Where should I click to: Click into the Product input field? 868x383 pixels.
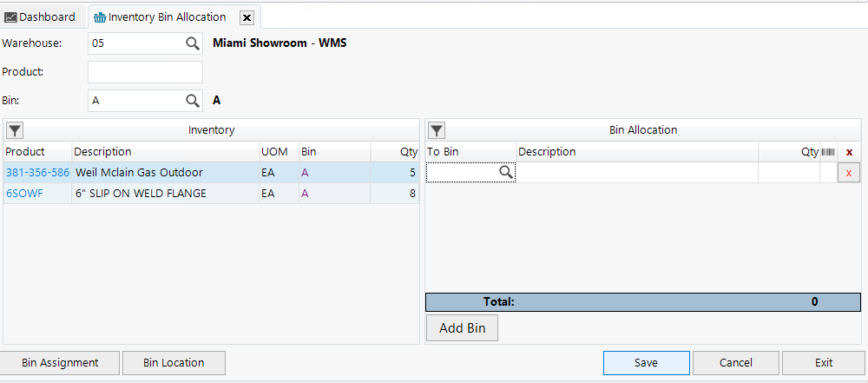pos(145,72)
